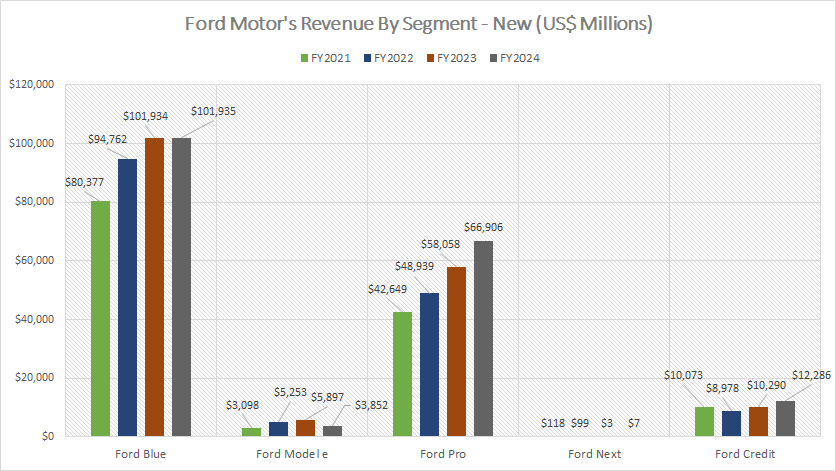This screenshot has height=471, width=836.
Task: Click the $48,939 data label
Action: pyautogui.click(x=414, y=266)
